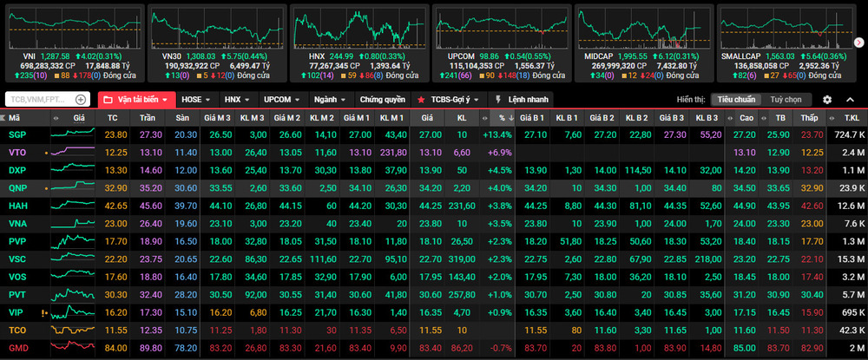Open the Chứng quyền tab
Image resolution: width=868 pixels, height=360 pixels.
pyautogui.click(x=382, y=100)
